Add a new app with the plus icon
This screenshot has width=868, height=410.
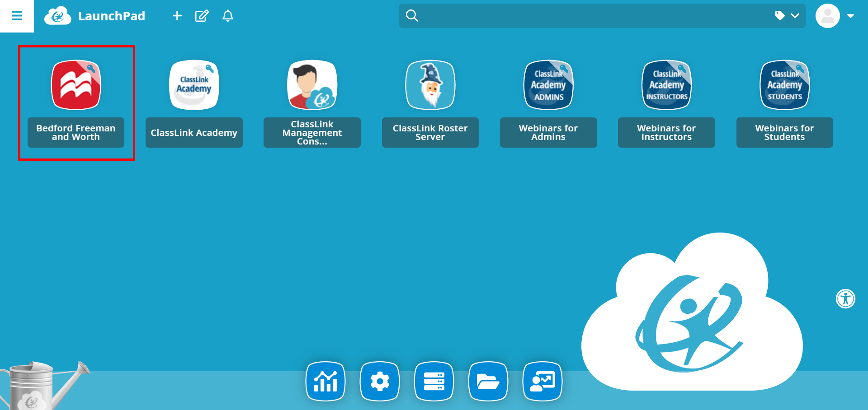point(177,16)
